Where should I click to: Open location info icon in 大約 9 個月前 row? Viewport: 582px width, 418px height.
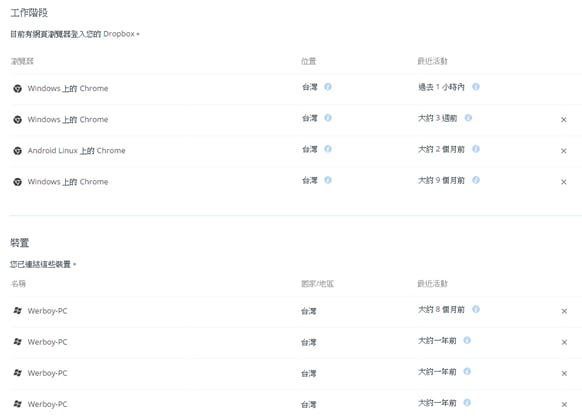(328, 180)
